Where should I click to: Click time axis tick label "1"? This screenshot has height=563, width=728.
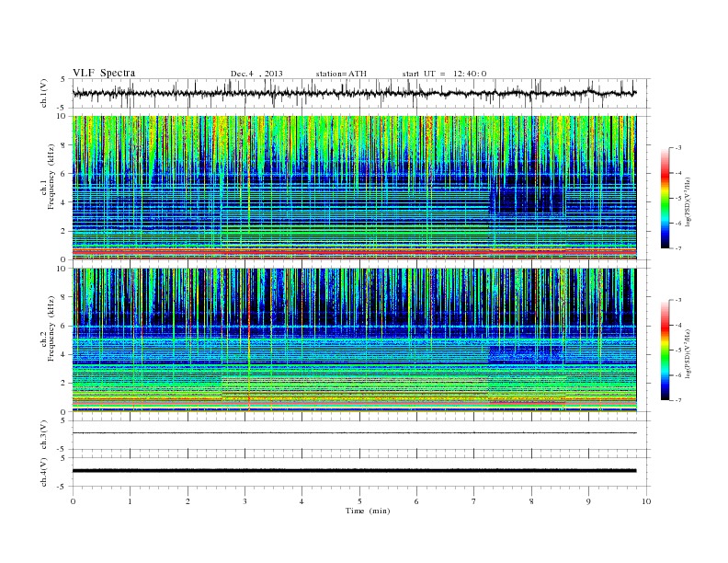coord(130,501)
